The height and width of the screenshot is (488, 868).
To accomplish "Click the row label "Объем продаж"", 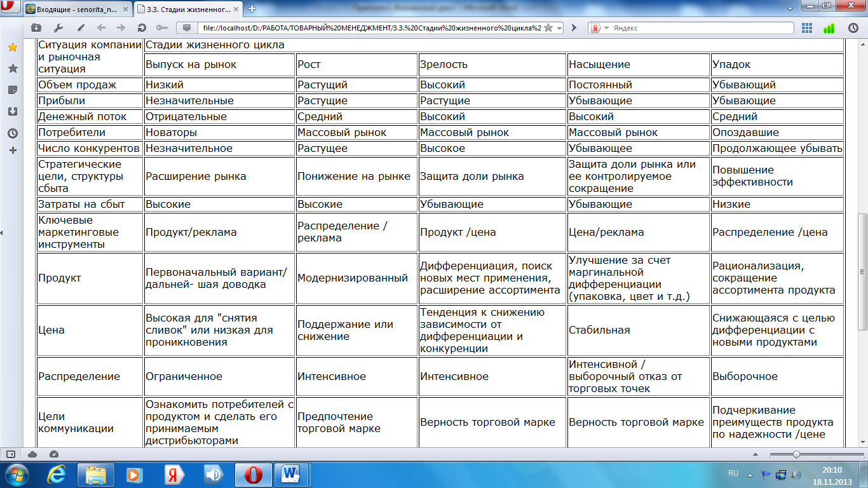I will pyautogui.click(x=90, y=85).
